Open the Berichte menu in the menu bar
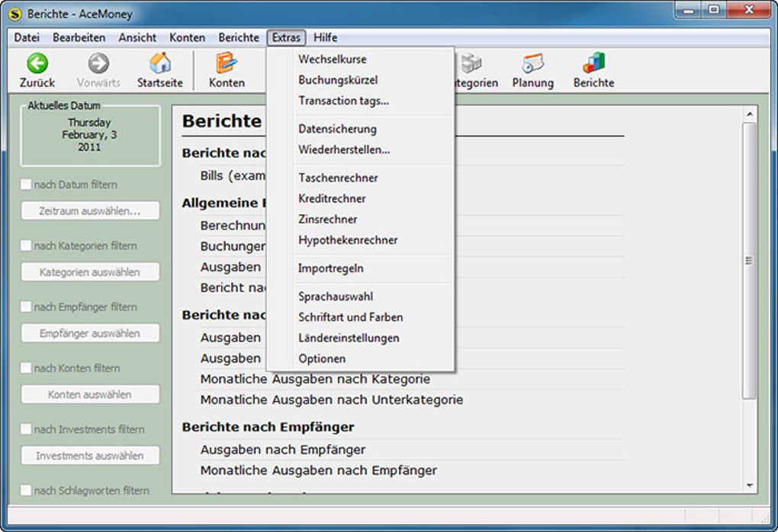This screenshot has width=778, height=532. coord(239,37)
